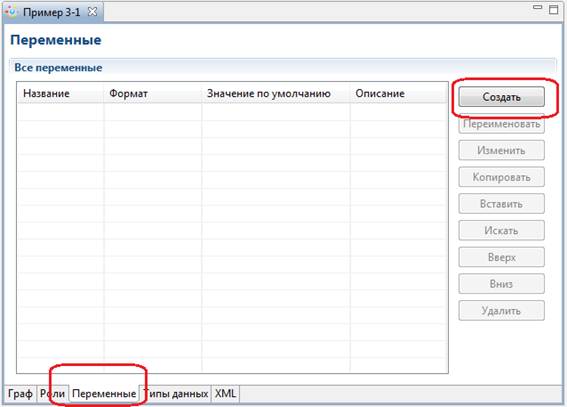Switch to the Граф tab

point(20,393)
